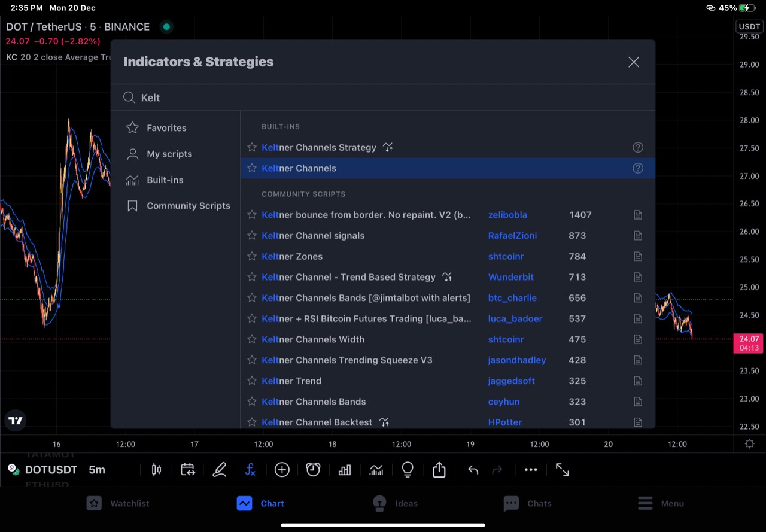This screenshot has width=766, height=532.
Task: Star Keltner Channel - Trend Based Strategy
Action: pyautogui.click(x=252, y=277)
